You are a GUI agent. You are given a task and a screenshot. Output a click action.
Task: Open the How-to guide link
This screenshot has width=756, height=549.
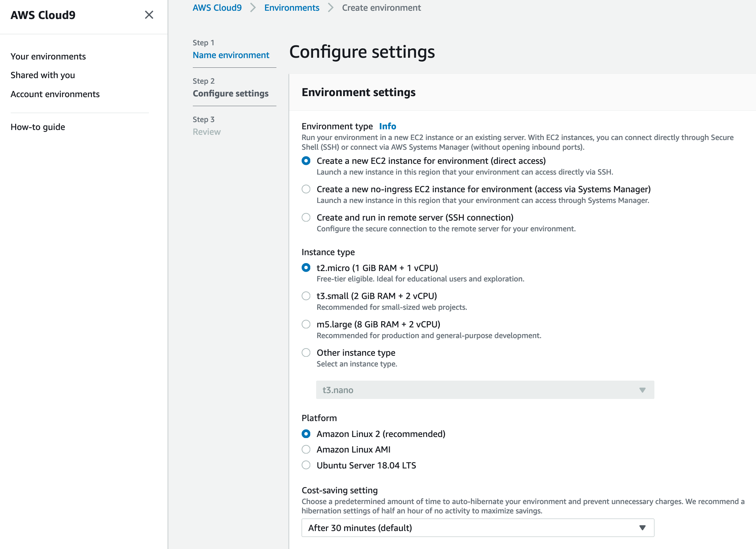[x=38, y=127]
